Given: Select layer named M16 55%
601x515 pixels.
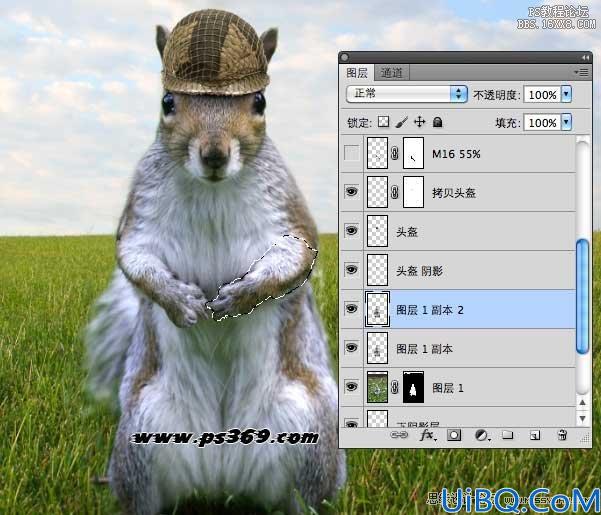Looking at the screenshot, I should click(x=456, y=154).
